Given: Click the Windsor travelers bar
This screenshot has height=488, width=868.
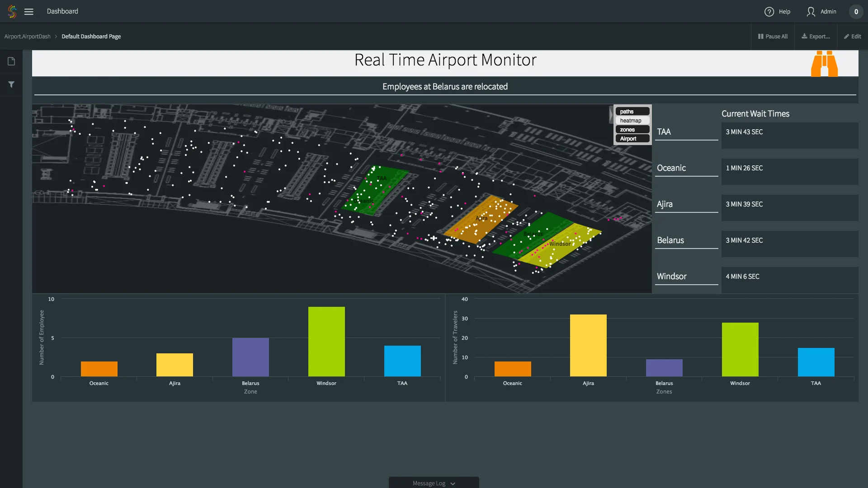Looking at the screenshot, I should tap(740, 349).
